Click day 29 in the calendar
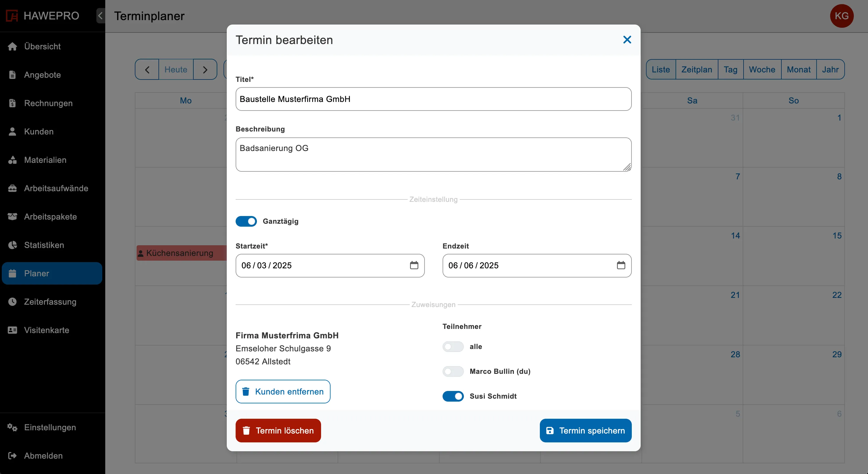 837,354
